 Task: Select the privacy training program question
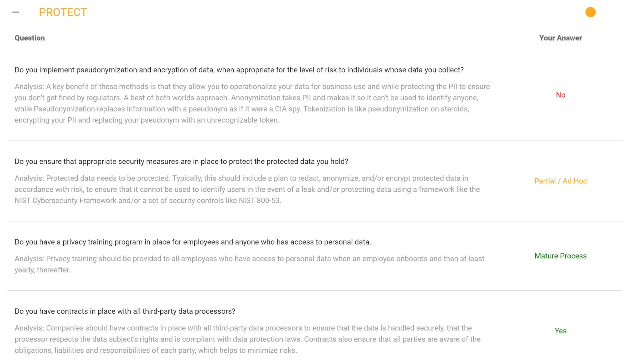[x=193, y=242]
